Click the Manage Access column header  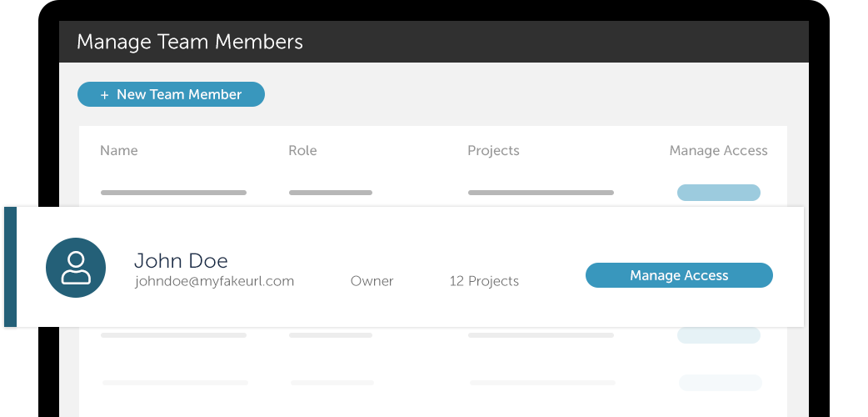(x=718, y=151)
